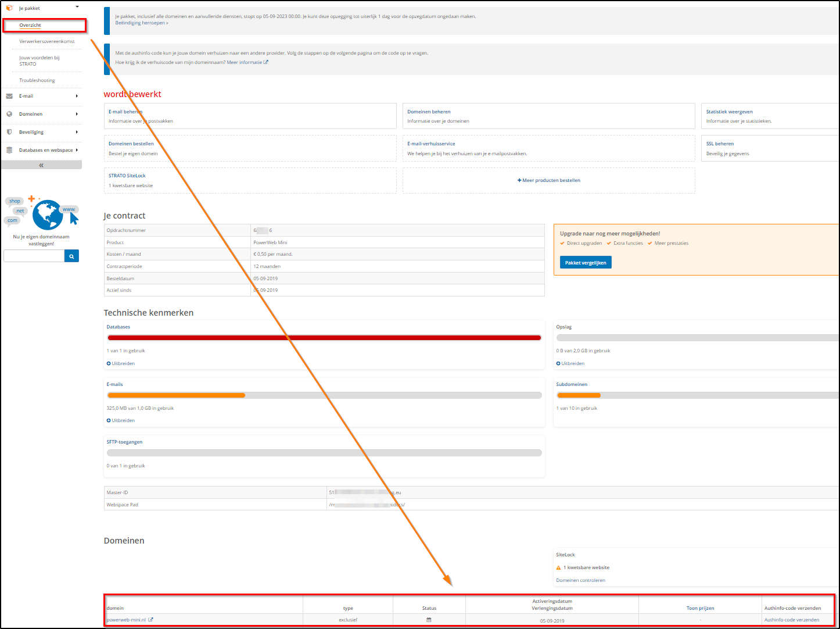Image resolution: width=840 pixels, height=629 pixels.
Task: Click the Databases en webspace stack icon
Action: point(9,150)
